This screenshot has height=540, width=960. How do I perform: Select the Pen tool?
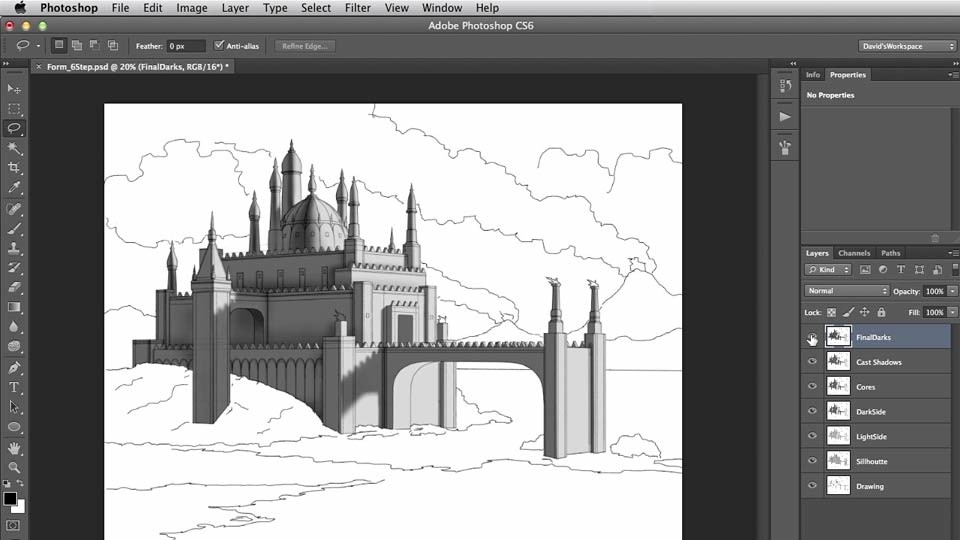pyautogui.click(x=14, y=367)
